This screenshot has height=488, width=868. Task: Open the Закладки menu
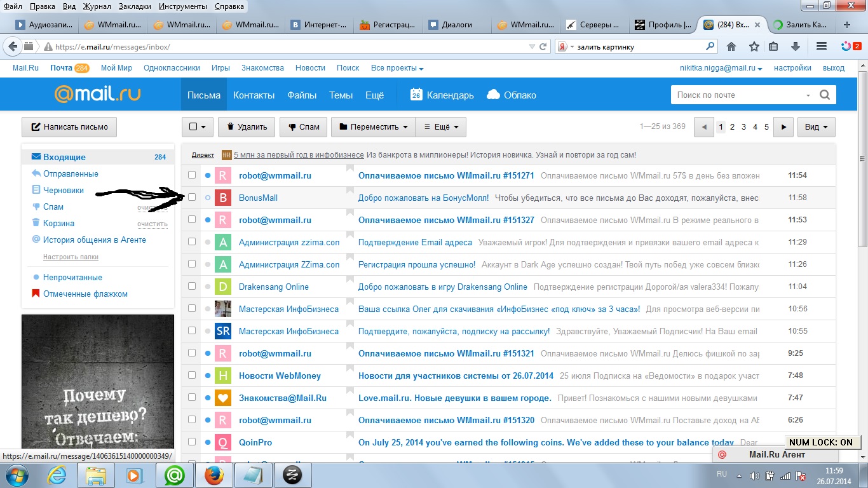pos(135,6)
